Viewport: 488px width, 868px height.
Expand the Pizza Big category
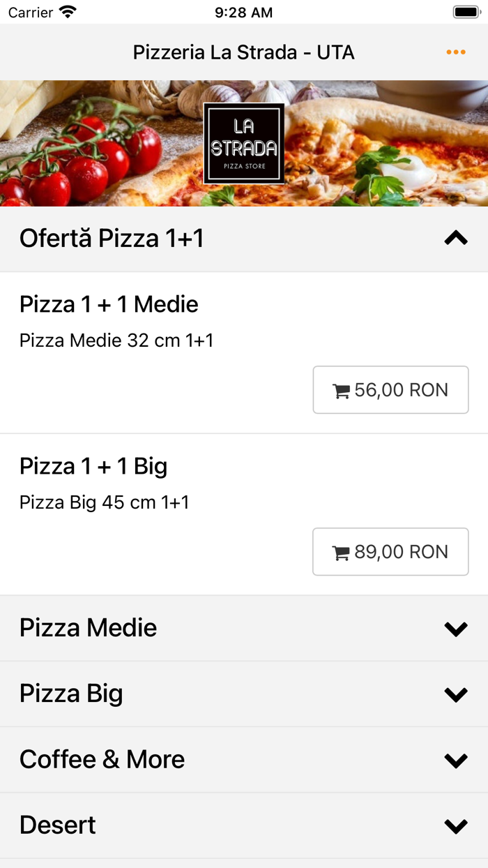tap(456, 694)
